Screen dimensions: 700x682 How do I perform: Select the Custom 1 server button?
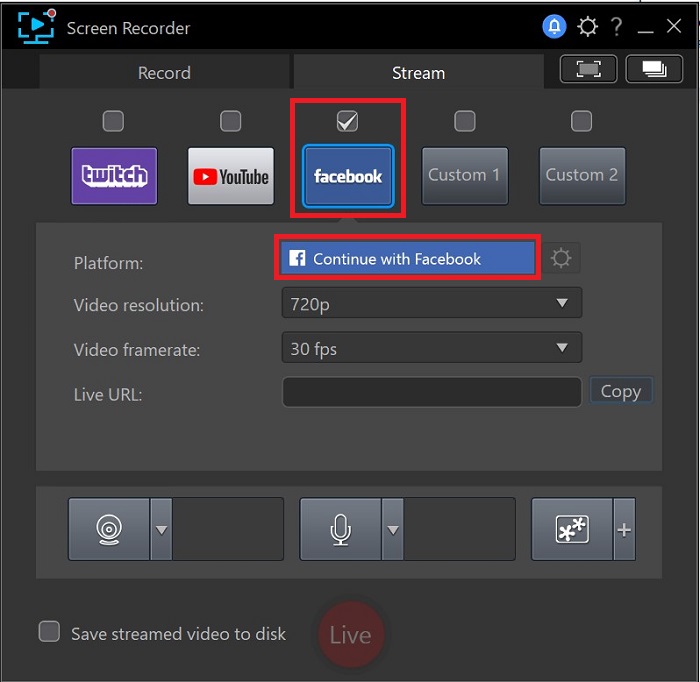pos(465,176)
